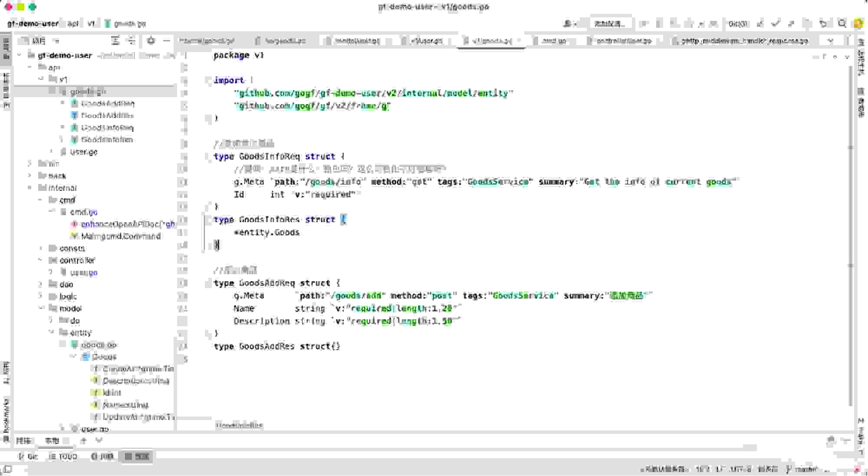This screenshot has width=868, height=476.
Task: Click the fold marker beside import
Action: (x=207, y=80)
